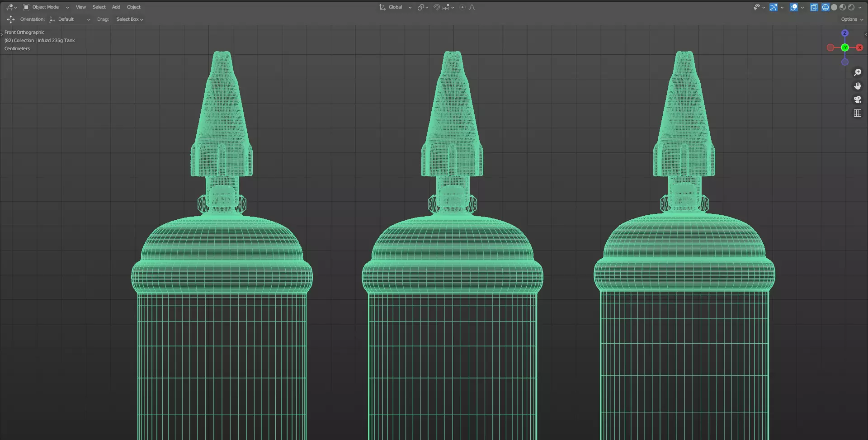Toggle viewport gizmos display
This screenshot has height=440, width=868.
click(774, 7)
